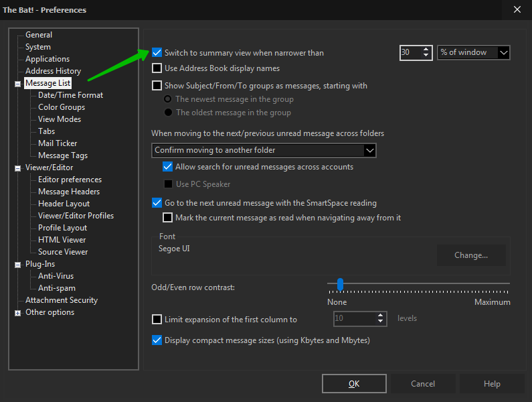Open Source Viewer settings

(x=63, y=252)
